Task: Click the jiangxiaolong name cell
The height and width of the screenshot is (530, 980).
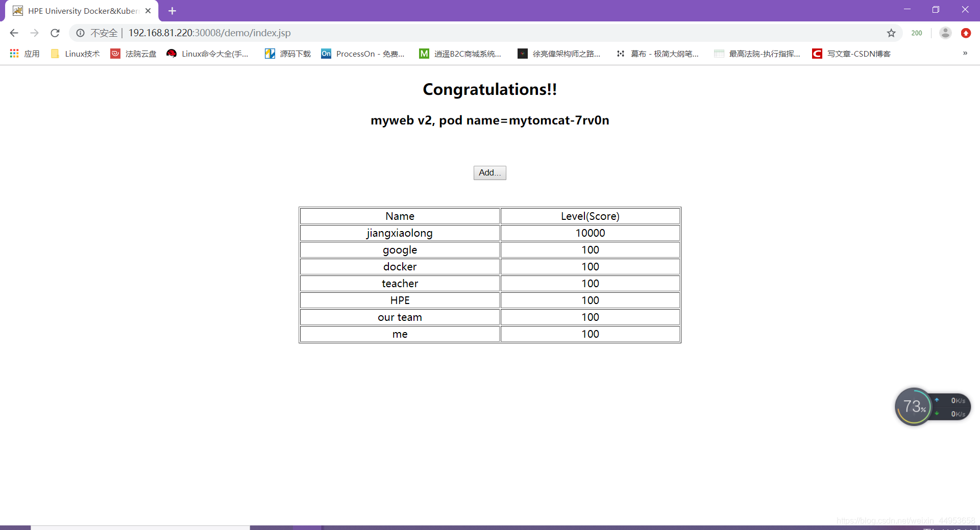Action: 400,233
